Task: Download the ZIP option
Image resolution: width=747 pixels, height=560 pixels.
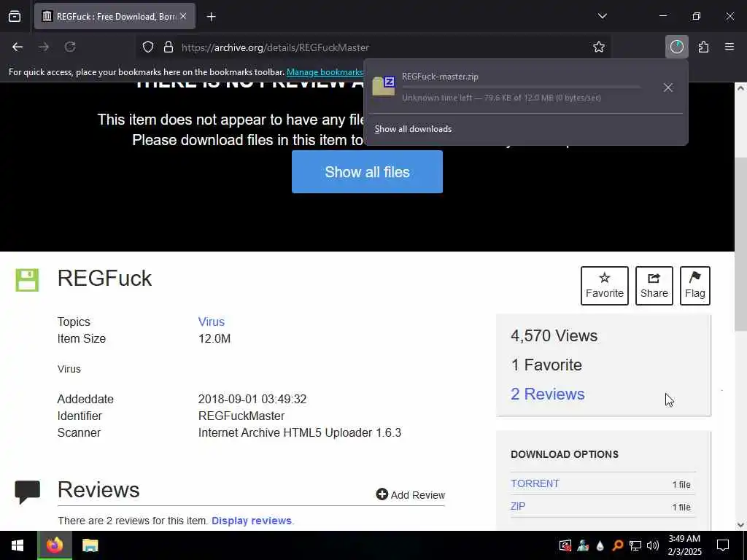Action: [518, 506]
